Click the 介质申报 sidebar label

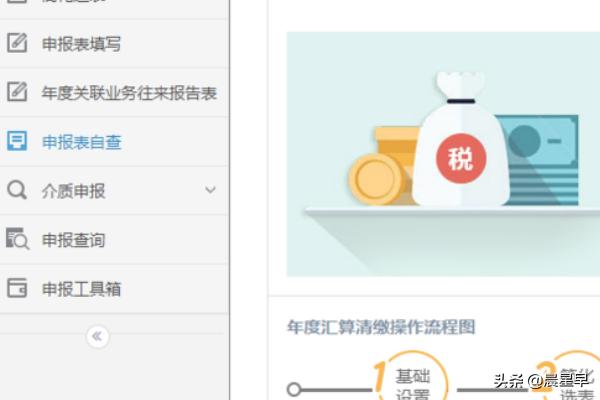[x=73, y=191]
